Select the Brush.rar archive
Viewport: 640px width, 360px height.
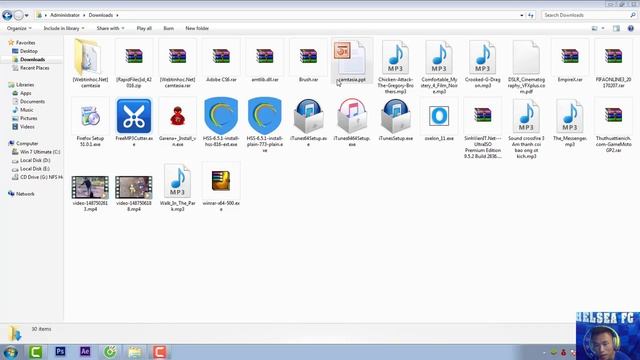click(308, 60)
